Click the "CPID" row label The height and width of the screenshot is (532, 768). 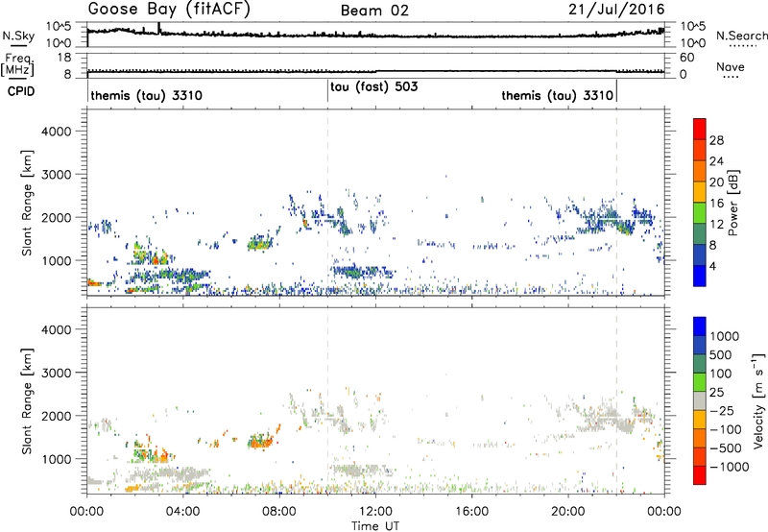[x=21, y=91]
